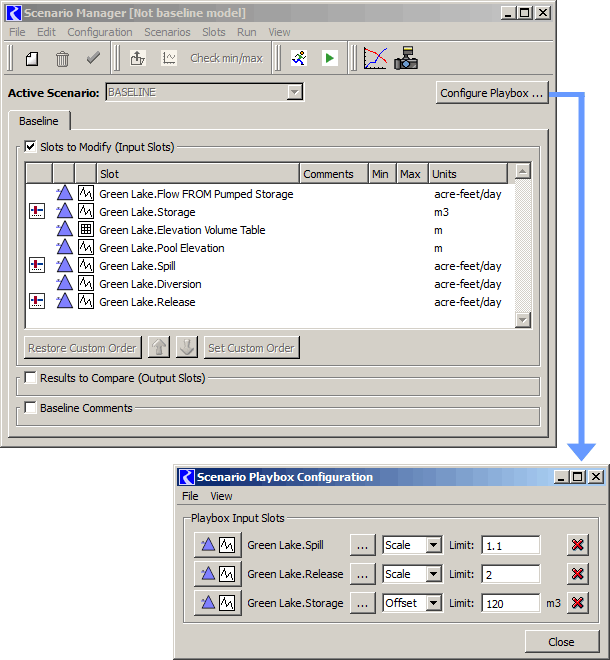Click Set Custom Order button
This screenshot has height=660, width=610.
251,348
